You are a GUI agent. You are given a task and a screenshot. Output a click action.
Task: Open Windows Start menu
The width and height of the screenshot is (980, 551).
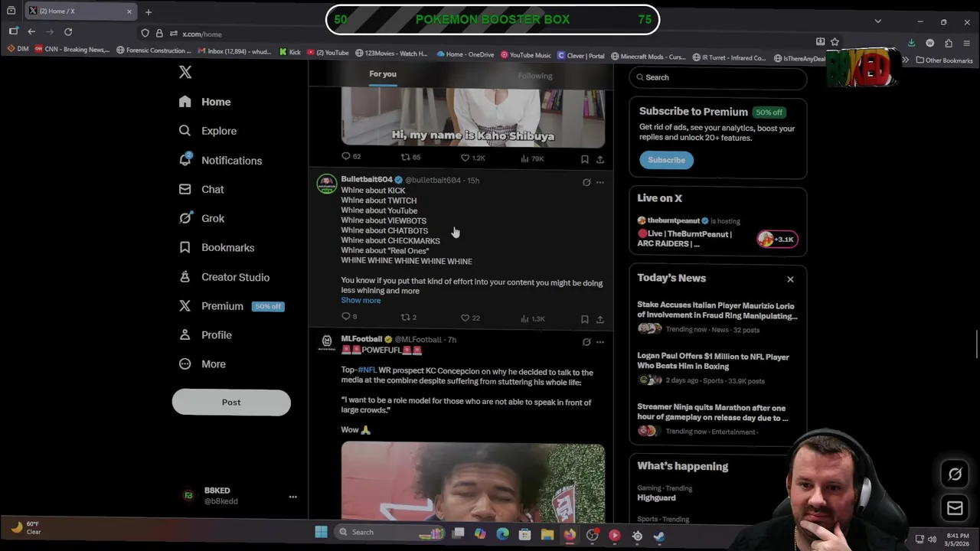click(321, 533)
